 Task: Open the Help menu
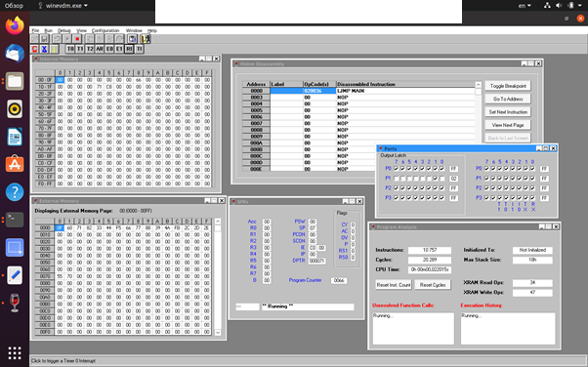pyautogui.click(x=151, y=30)
